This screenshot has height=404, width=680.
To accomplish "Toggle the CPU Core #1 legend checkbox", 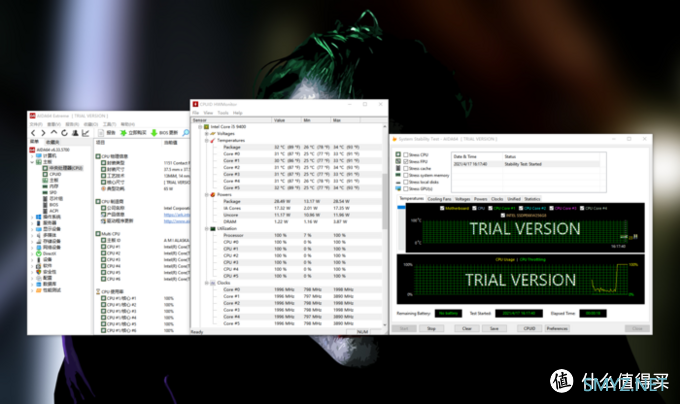I will pyautogui.click(x=490, y=208).
